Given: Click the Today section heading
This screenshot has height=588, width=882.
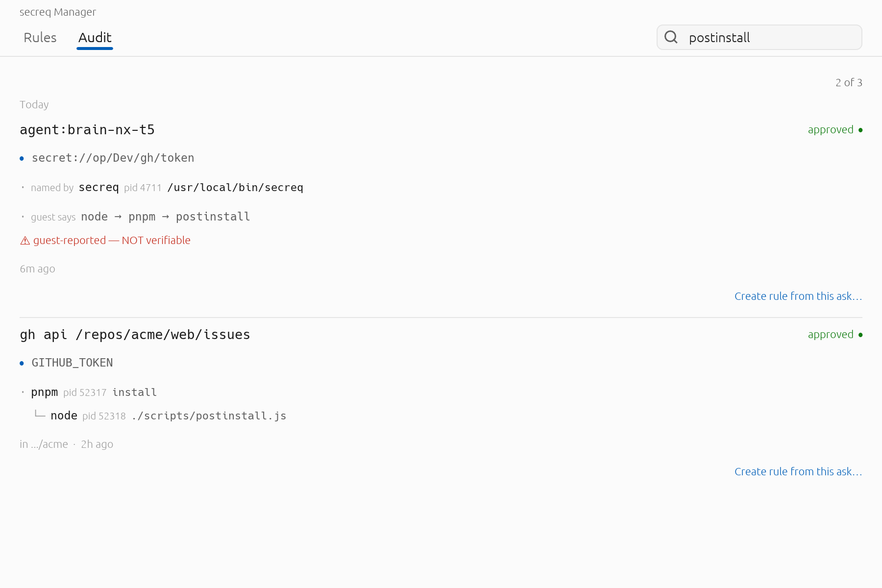Looking at the screenshot, I should (34, 105).
